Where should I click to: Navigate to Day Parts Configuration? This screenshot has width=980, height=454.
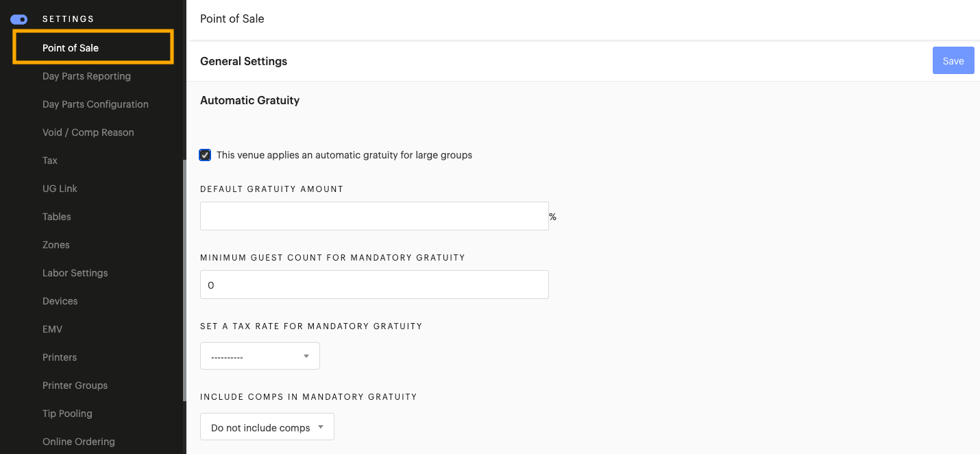(x=95, y=104)
